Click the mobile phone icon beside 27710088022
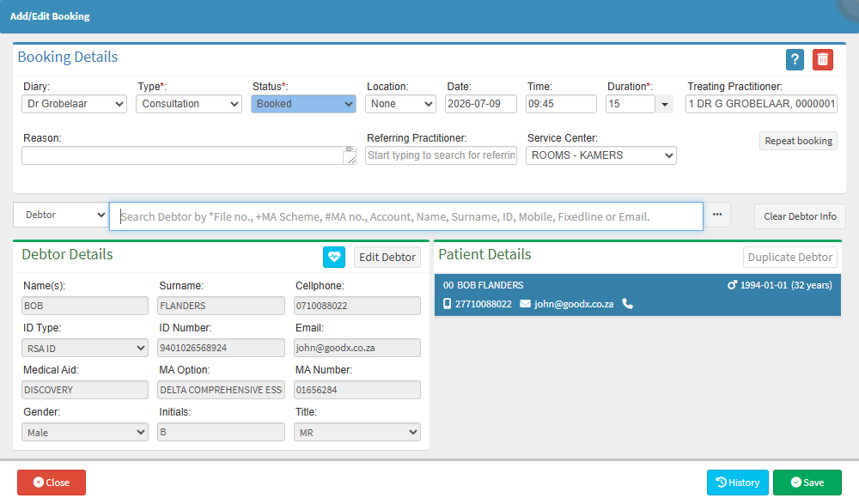This screenshot has height=504, width=859. pos(447,303)
